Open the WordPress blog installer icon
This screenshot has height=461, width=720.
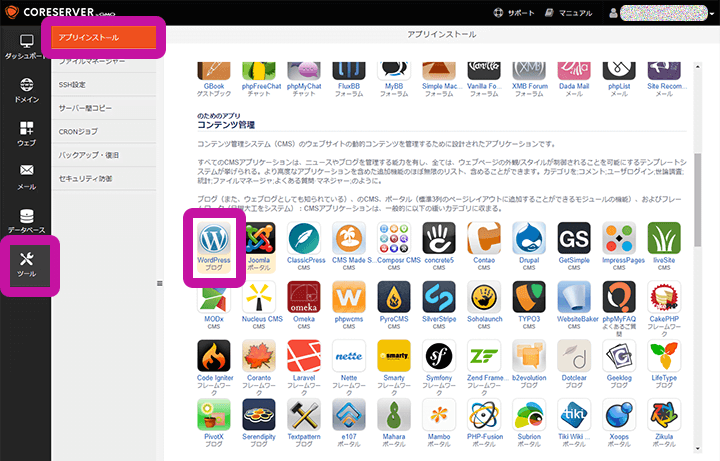tap(213, 242)
